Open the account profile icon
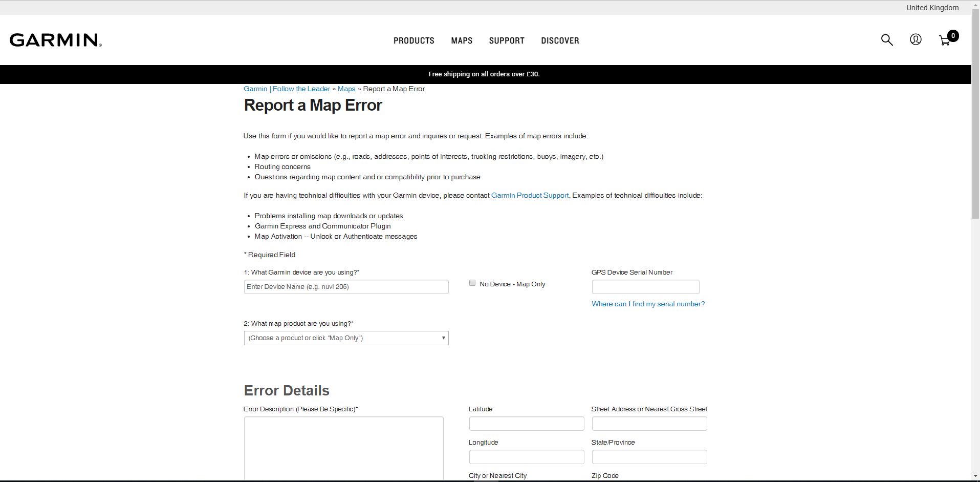 916,39
